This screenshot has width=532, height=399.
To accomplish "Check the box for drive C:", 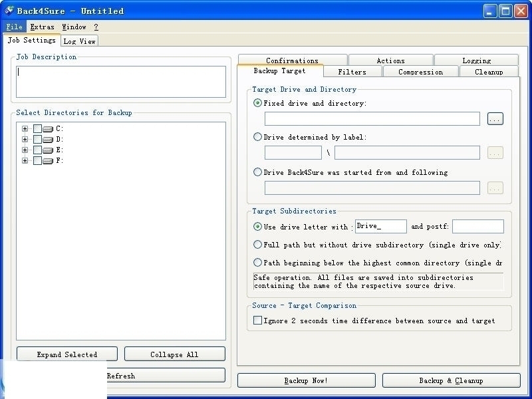I will tap(37, 128).
